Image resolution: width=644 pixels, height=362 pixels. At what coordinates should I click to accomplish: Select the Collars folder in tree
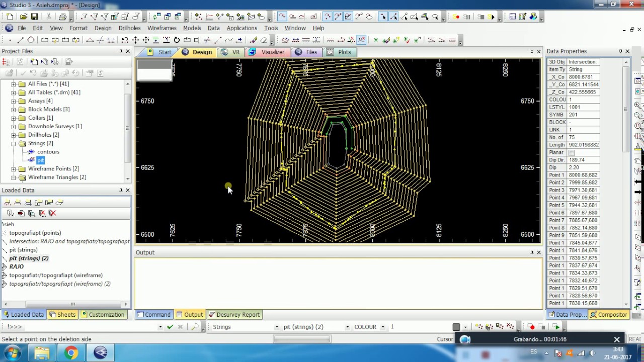coord(40,118)
